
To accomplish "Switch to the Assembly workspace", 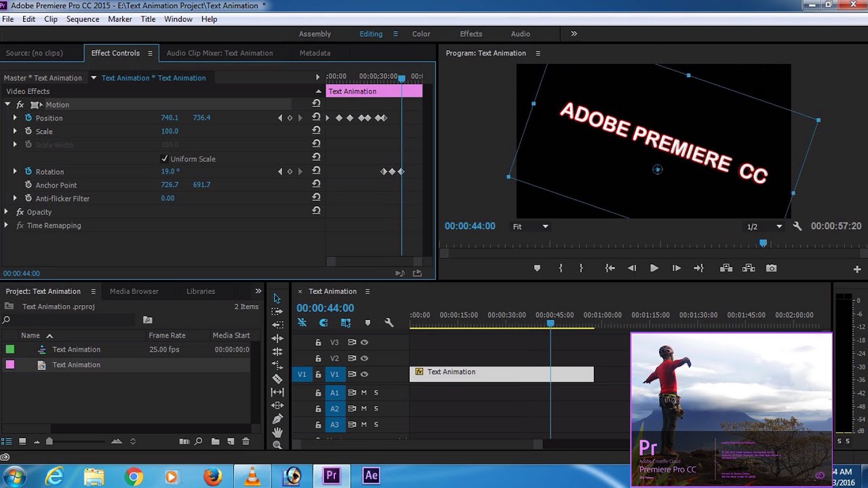I will (315, 34).
